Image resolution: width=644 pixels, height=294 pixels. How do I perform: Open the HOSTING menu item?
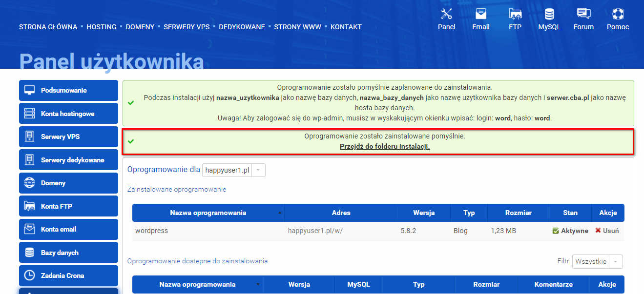coord(102,27)
